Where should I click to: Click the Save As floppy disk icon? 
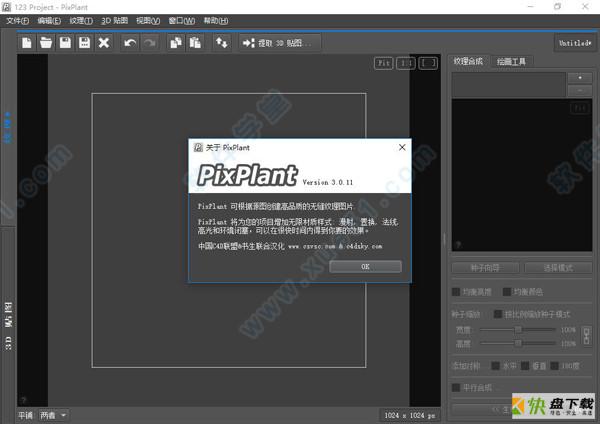84,42
